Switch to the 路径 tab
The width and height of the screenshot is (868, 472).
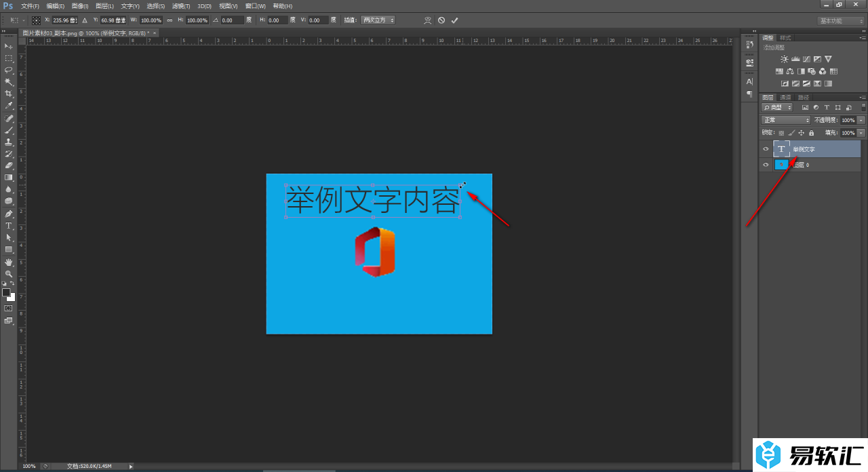[x=803, y=97]
